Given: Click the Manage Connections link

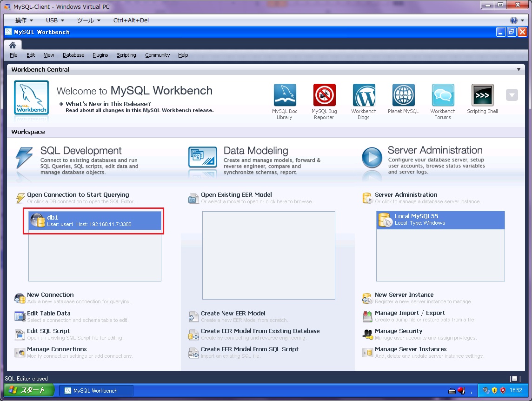Looking at the screenshot, I should pos(57,349).
